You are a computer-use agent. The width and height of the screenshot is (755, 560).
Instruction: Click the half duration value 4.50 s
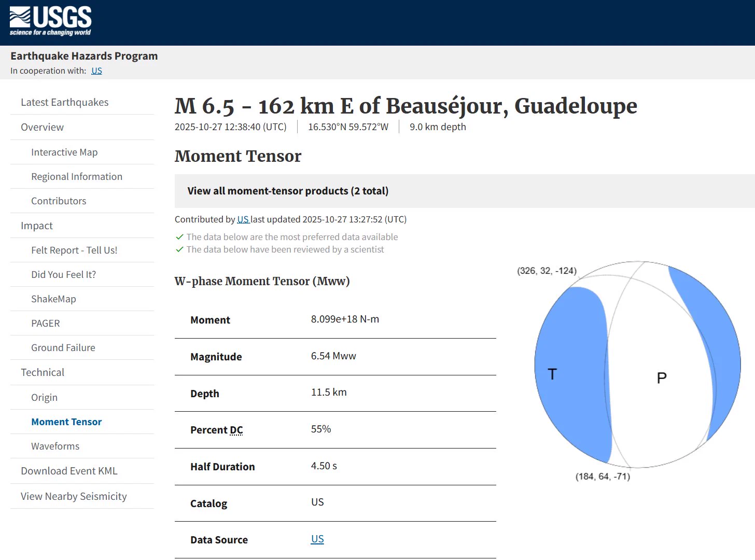coord(324,466)
